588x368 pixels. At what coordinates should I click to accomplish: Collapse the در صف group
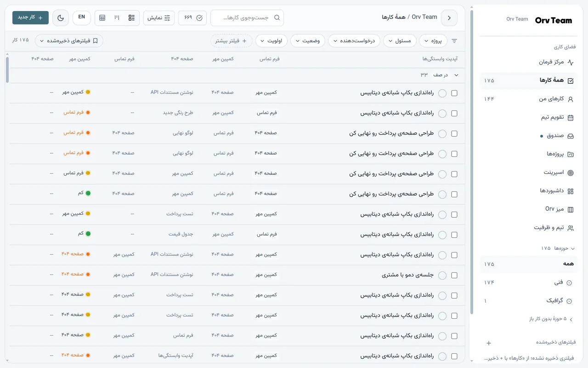pos(456,75)
